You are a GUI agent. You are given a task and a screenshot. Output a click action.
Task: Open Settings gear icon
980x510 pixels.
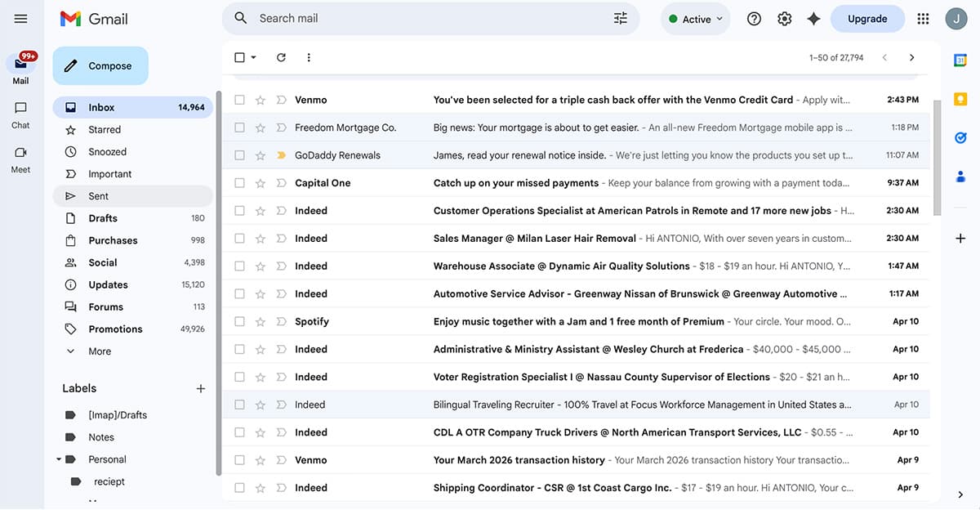pyautogui.click(x=784, y=19)
